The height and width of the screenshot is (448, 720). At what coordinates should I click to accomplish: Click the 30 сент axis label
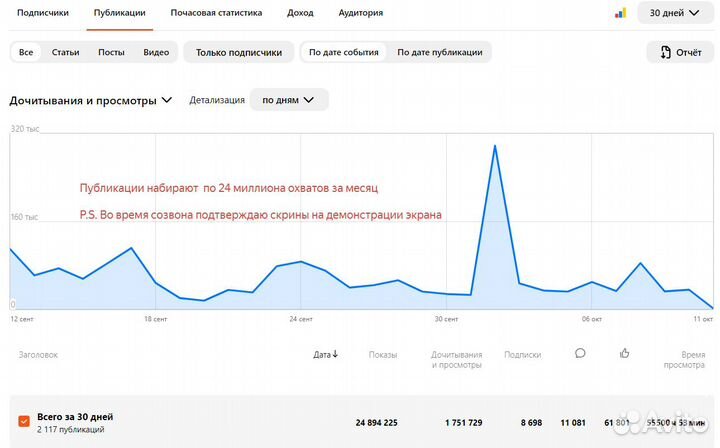446,319
